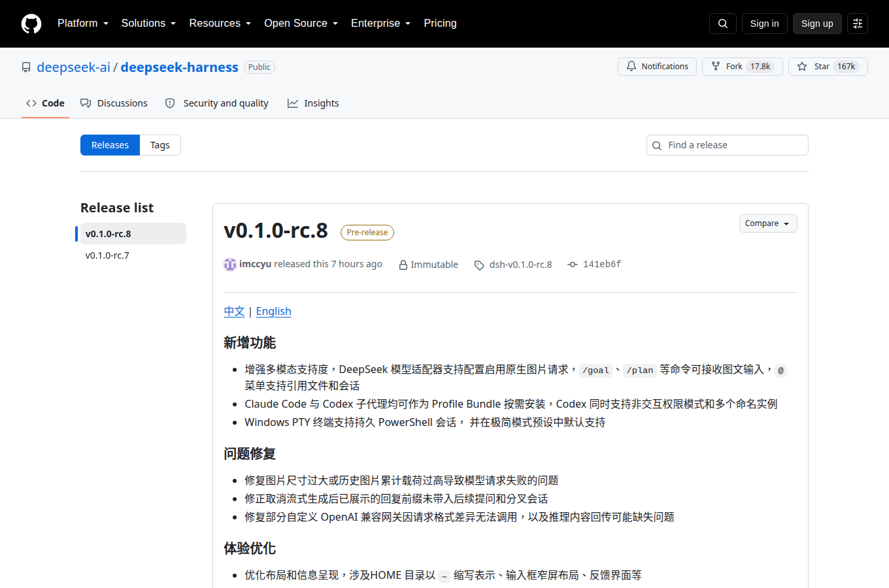The width and height of the screenshot is (889, 588).
Task: Open the imccyu user profile link
Action: point(255,264)
